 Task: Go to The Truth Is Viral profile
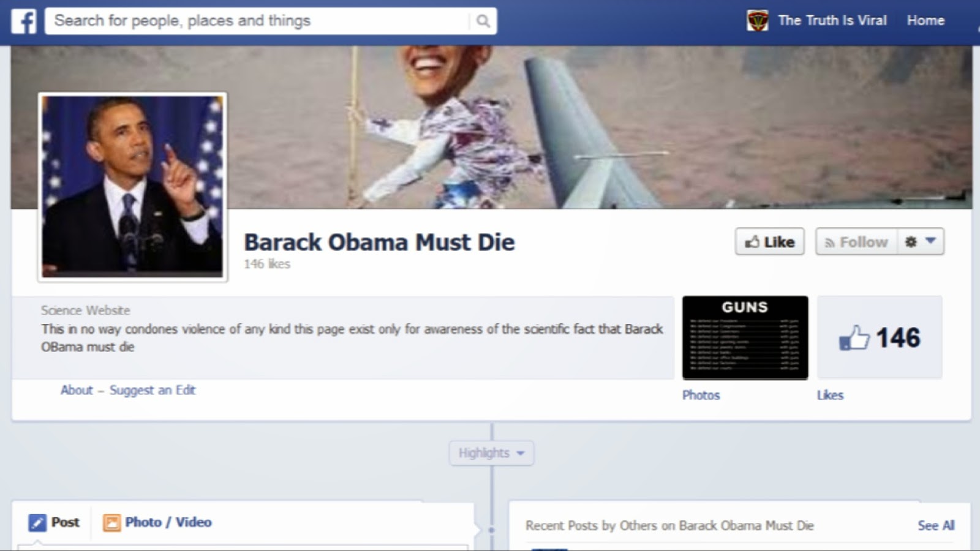[x=832, y=20]
